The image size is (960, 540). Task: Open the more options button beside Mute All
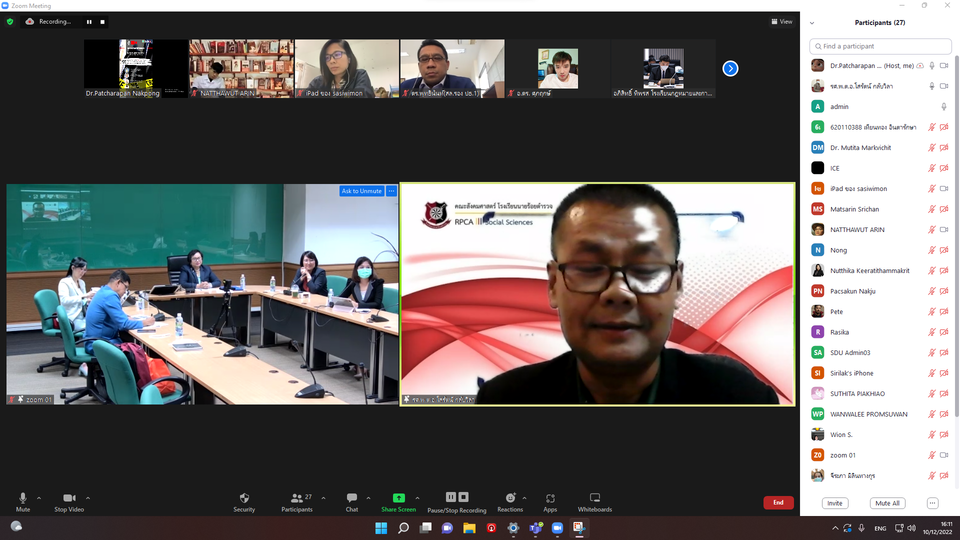tap(932, 503)
